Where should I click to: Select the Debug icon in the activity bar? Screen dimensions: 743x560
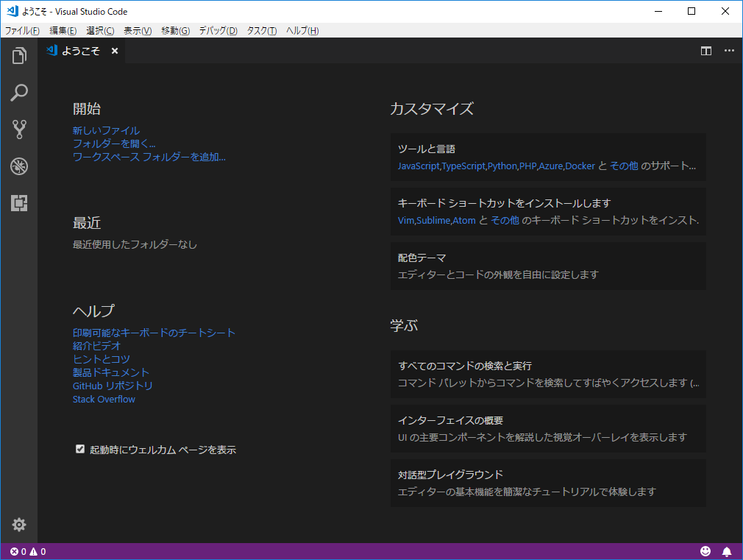click(x=19, y=166)
